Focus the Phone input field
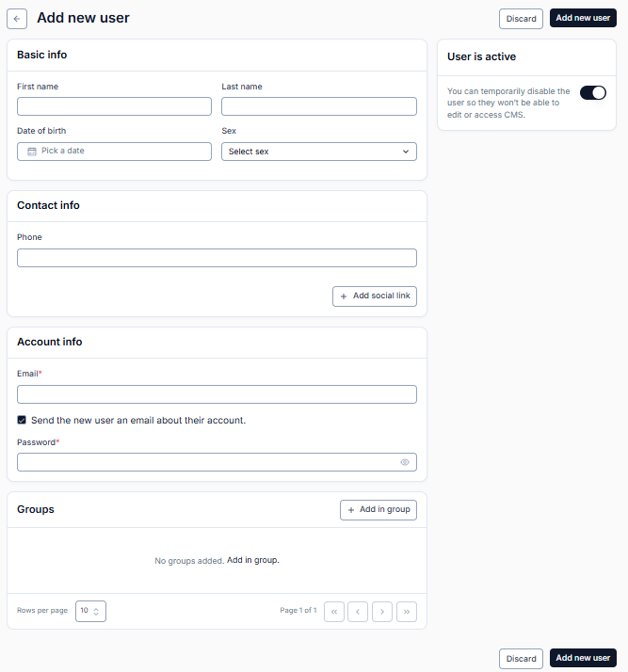628x672 pixels. coord(217,258)
